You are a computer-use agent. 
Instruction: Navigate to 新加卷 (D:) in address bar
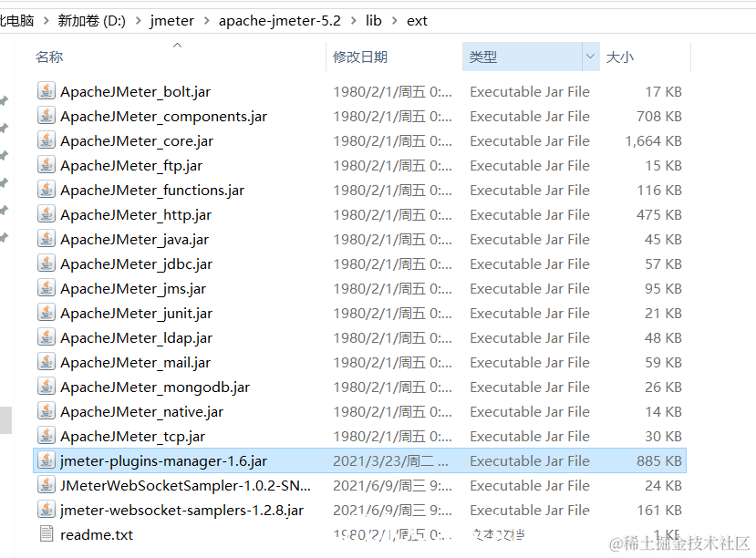91,21
